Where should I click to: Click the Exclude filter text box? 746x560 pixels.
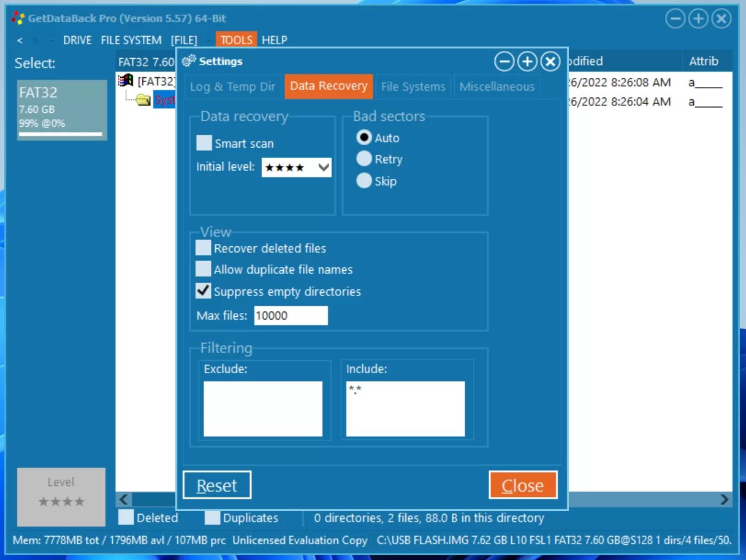263,409
